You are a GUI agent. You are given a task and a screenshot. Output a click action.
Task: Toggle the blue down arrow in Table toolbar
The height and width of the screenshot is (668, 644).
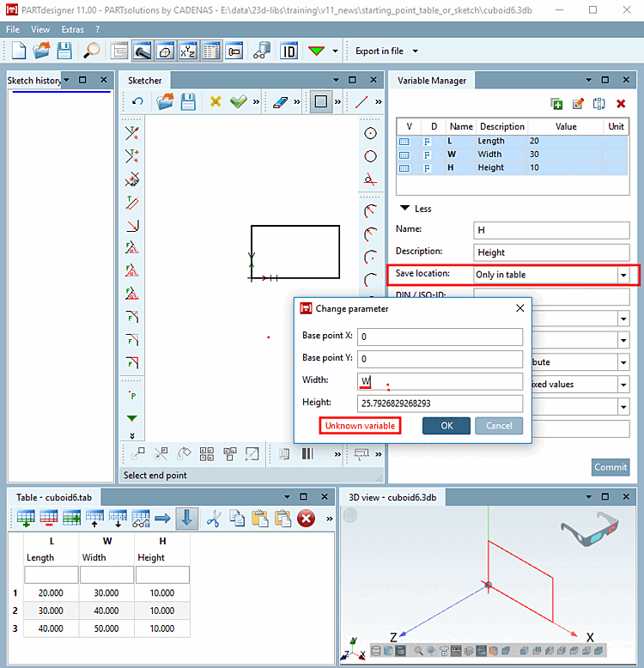click(x=186, y=519)
